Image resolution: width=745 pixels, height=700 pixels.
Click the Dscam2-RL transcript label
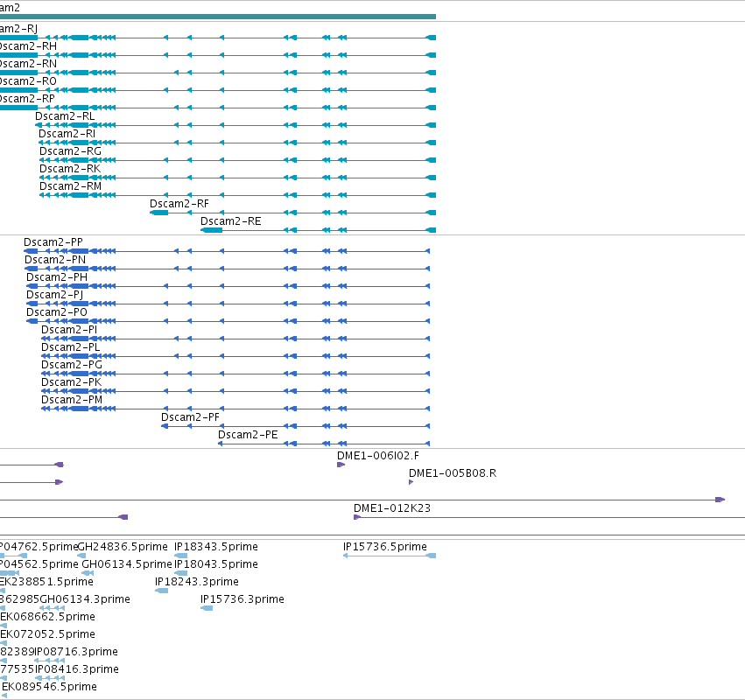click(x=65, y=116)
